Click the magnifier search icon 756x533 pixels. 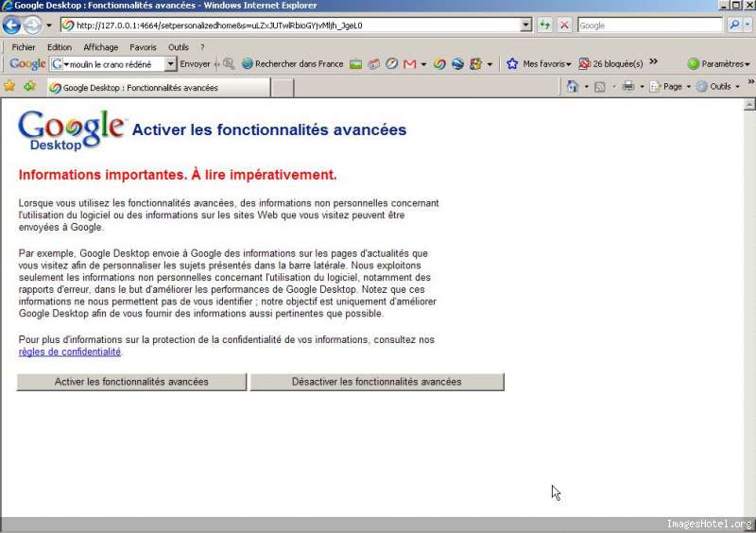point(734,26)
